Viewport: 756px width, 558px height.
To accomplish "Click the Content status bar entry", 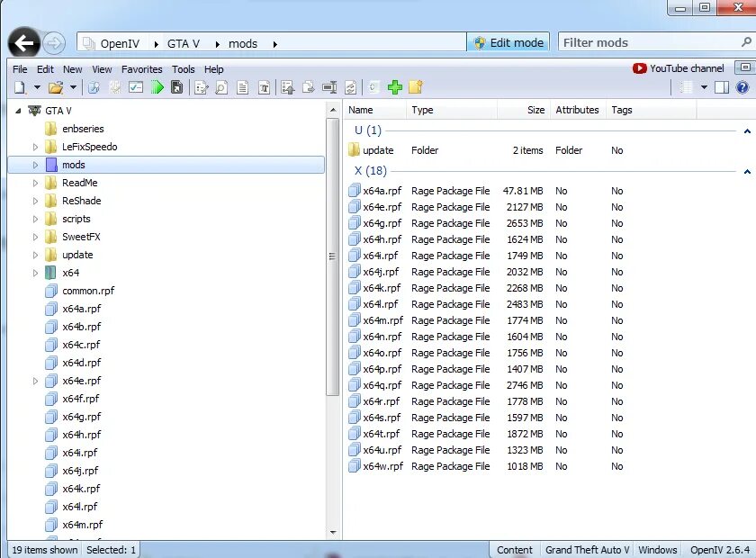I will (x=515, y=550).
